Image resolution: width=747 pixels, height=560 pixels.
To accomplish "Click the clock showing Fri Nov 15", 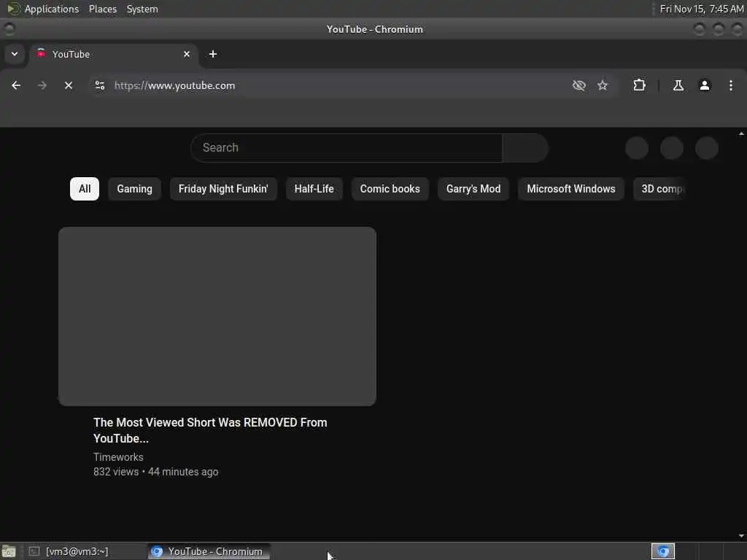I will (702, 9).
